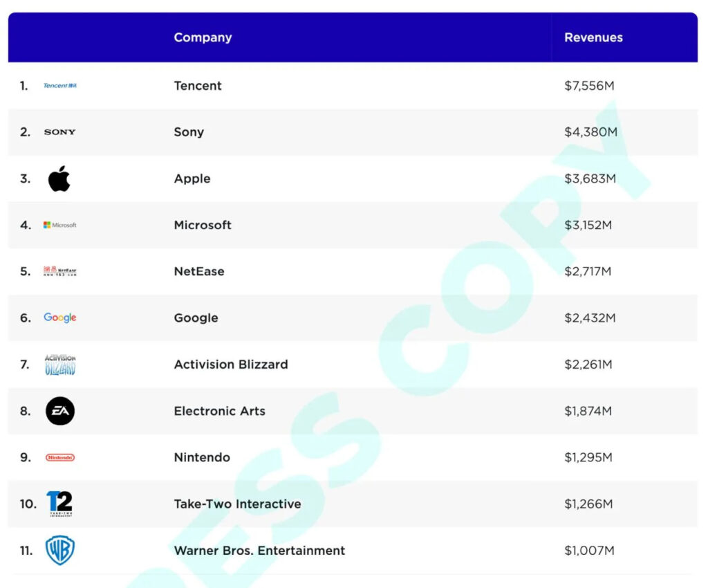Viewport: 708px width, 588px height.
Task: Click the Company column header
Action: (203, 37)
